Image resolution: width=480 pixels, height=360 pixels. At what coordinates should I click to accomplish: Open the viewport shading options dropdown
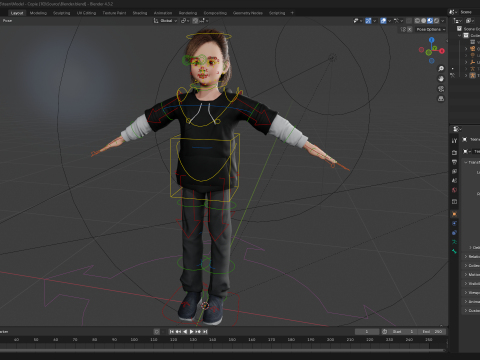pyautogui.click(x=443, y=21)
